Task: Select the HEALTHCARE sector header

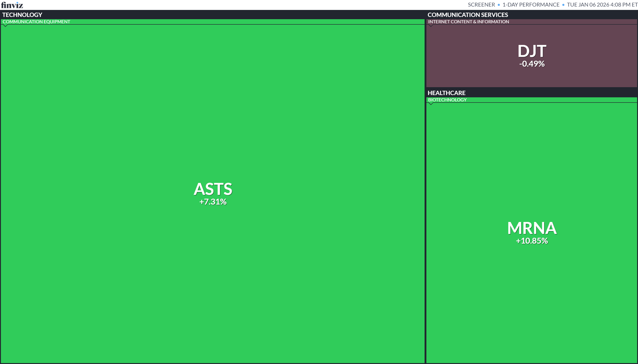Action: tap(446, 93)
